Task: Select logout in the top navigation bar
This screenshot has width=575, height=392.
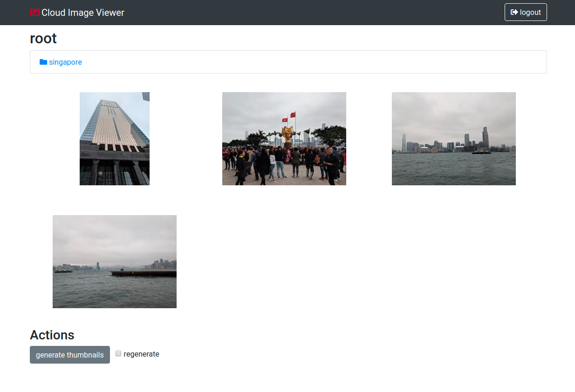Action: [526, 12]
